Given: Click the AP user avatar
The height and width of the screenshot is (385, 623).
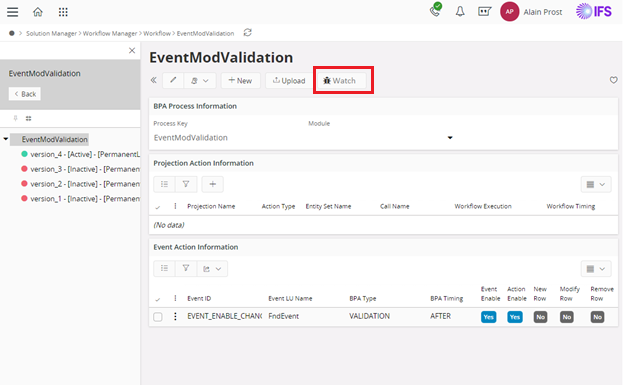Looking at the screenshot, I should click(x=509, y=12).
